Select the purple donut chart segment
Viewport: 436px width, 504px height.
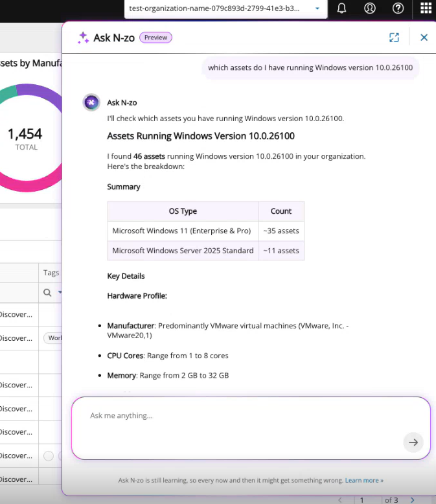click(x=41, y=92)
